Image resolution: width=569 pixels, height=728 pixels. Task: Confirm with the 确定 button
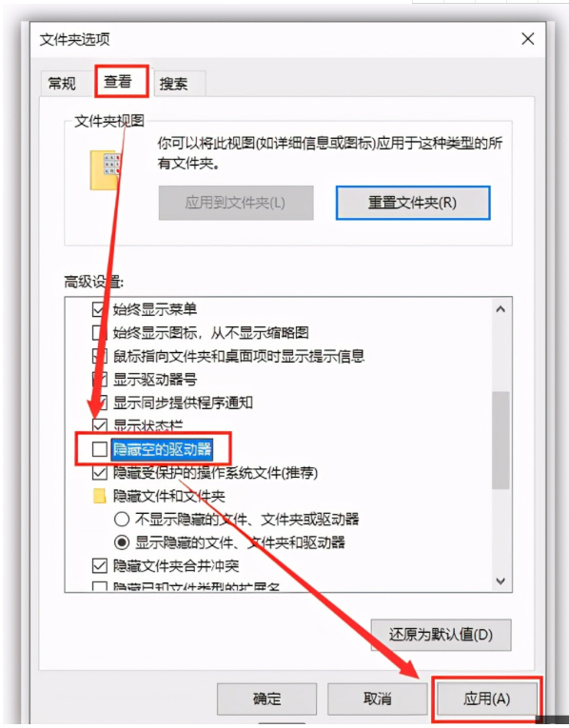[266, 698]
